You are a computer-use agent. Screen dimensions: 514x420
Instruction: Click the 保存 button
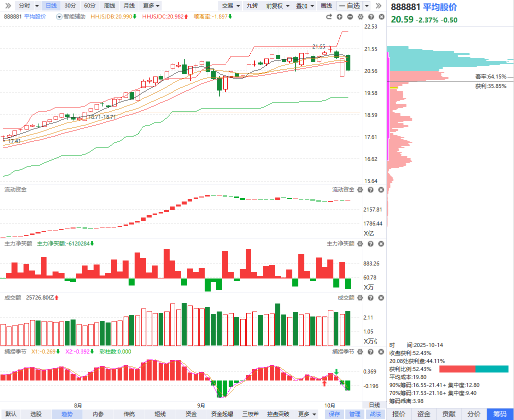334,414
